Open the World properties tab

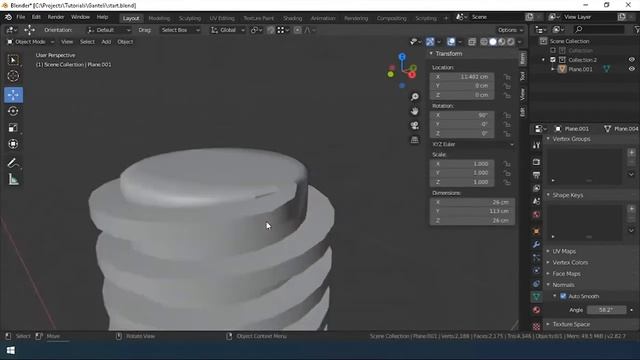(536, 215)
